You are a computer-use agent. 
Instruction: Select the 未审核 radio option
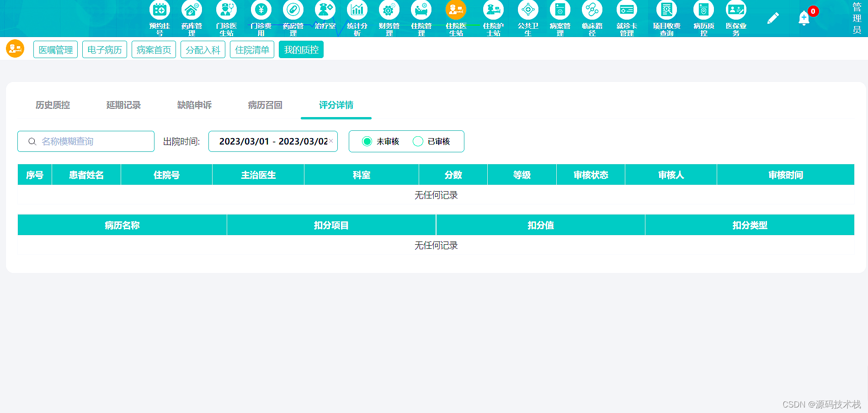click(x=367, y=141)
